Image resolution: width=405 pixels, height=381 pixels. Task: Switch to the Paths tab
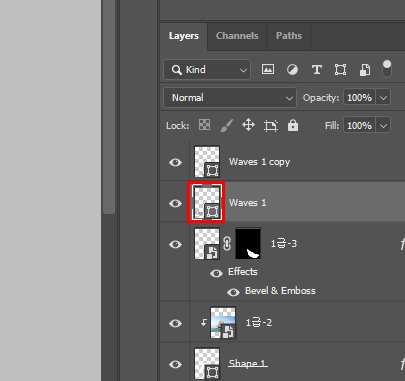point(289,36)
